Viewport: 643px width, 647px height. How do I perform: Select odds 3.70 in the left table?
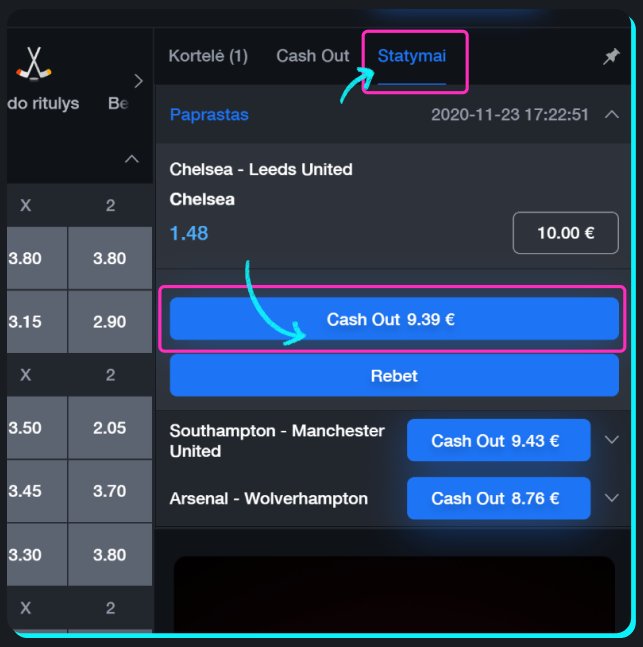[x=110, y=491]
